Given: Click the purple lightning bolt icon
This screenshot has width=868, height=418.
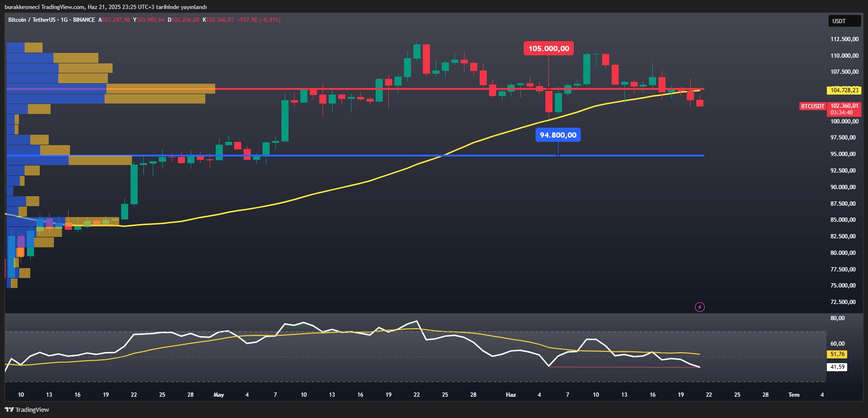Looking at the screenshot, I should [700, 307].
